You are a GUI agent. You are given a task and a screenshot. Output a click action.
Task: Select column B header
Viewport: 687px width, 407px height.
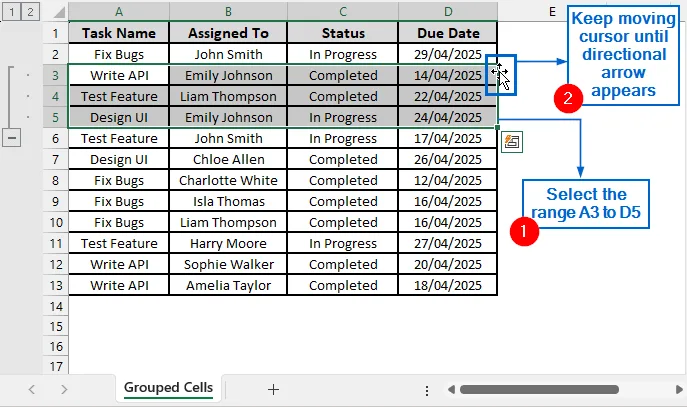(x=228, y=12)
